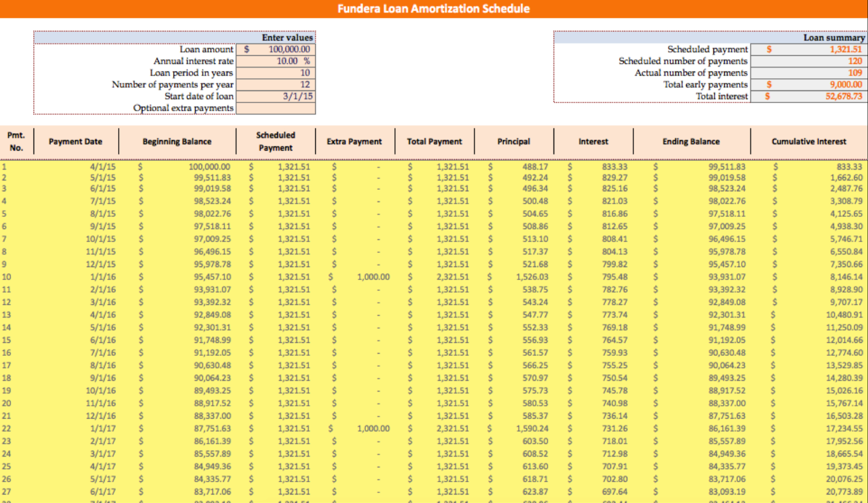The height and width of the screenshot is (503, 868).
Task: Select the Start date of loan cell
Action: click(x=277, y=96)
